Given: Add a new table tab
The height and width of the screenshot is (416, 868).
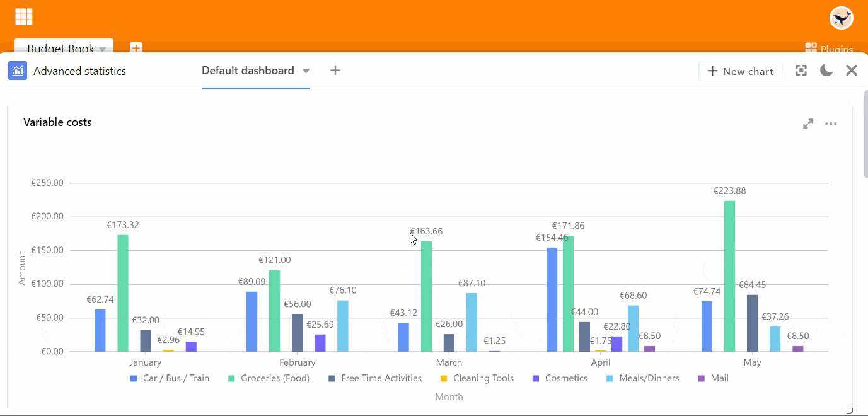Looking at the screenshot, I should point(136,48).
